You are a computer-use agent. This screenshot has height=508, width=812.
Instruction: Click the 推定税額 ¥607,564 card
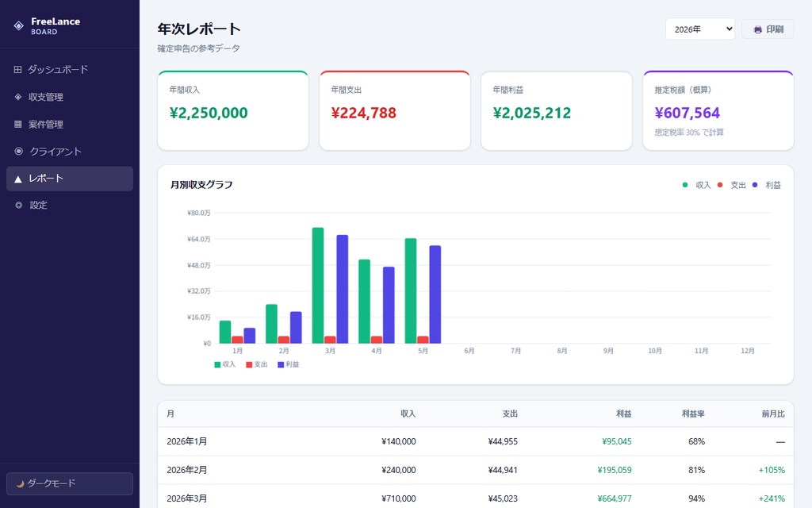718,110
